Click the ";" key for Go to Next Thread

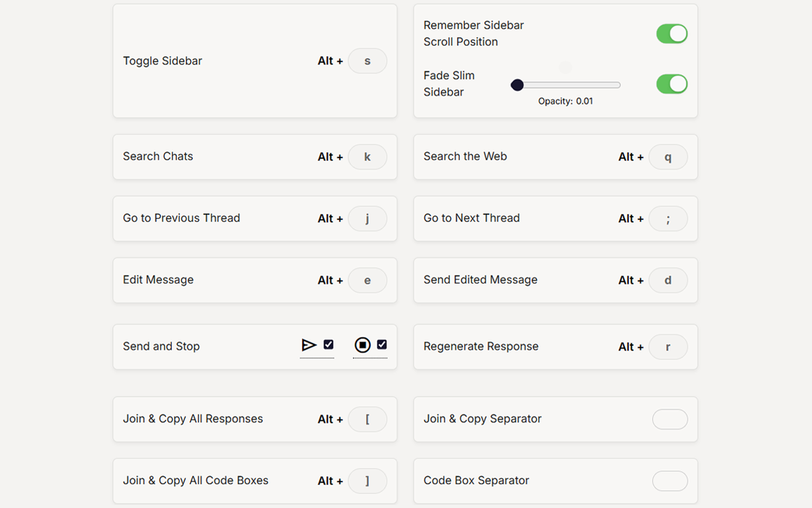[668, 218]
